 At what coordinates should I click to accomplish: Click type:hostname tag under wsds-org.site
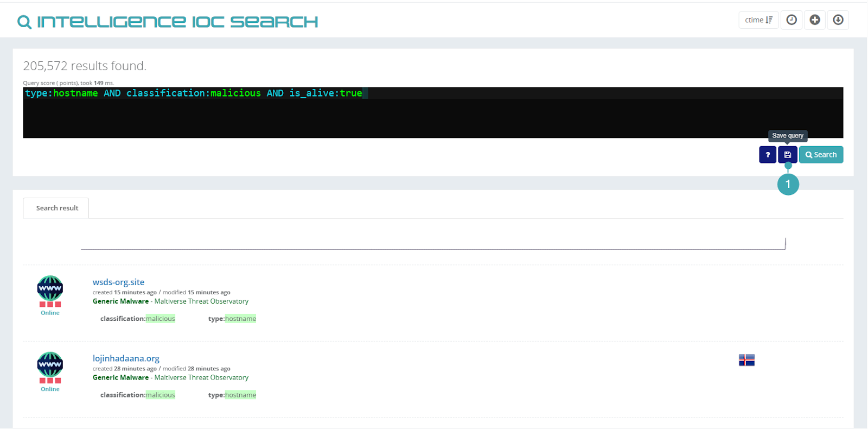[x=232, y=319]
